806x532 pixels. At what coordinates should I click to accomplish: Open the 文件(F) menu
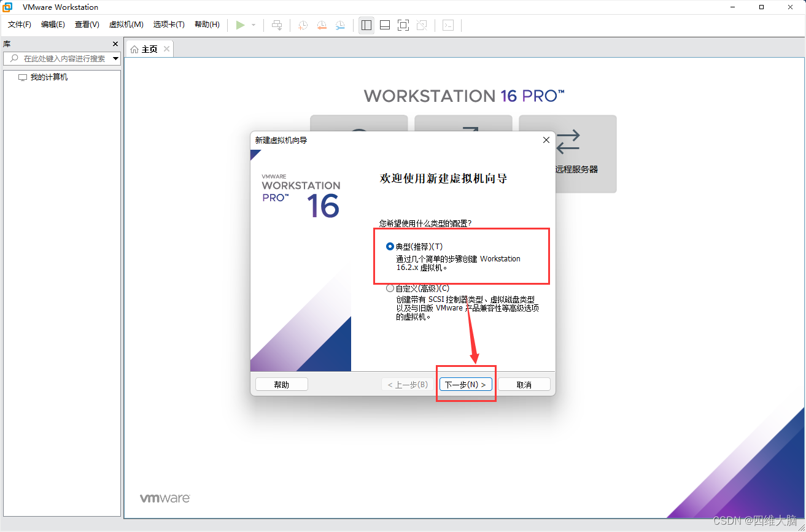(x=20, y=25)
